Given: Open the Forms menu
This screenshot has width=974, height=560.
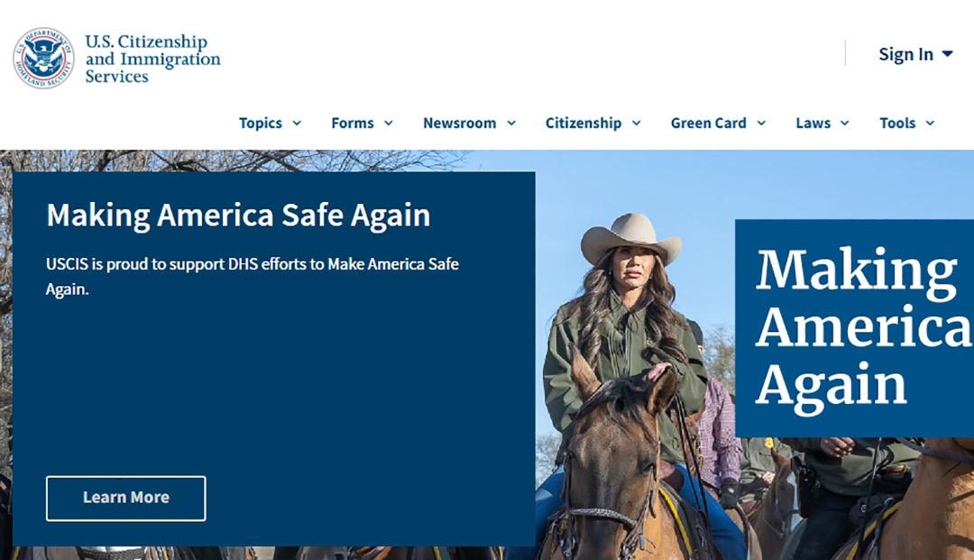Looking at the screenshot, I should 353,123.
